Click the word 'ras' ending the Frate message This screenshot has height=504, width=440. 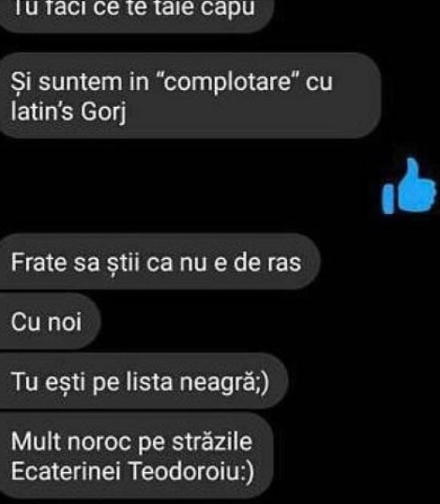coord(284,263)
